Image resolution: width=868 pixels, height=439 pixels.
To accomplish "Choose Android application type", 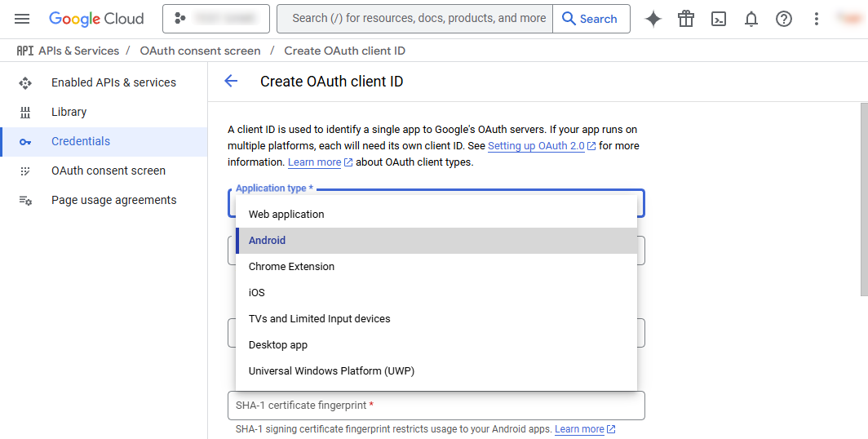I will (436, 240).
